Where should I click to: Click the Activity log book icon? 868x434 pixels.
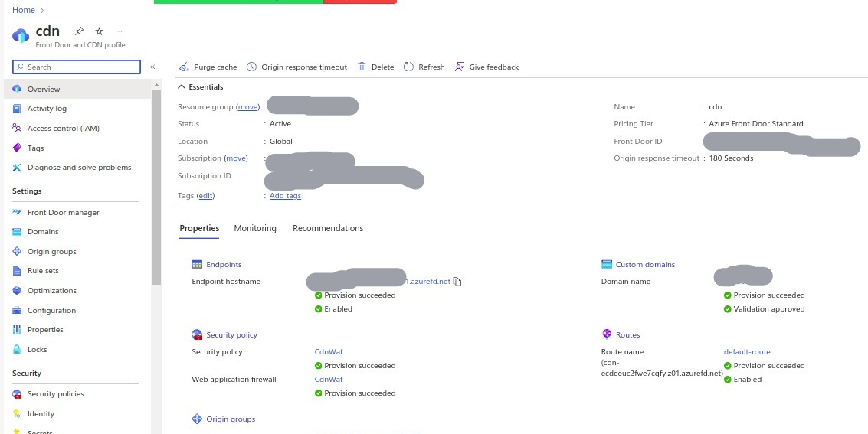coord(17,109)
